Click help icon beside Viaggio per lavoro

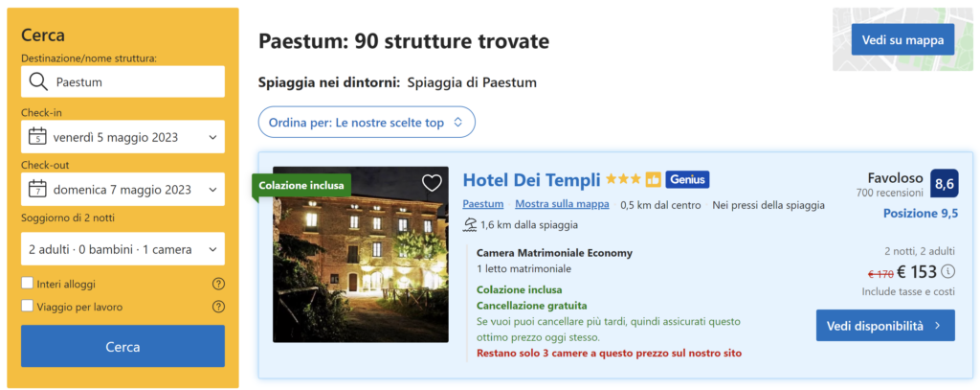(218, 307)
